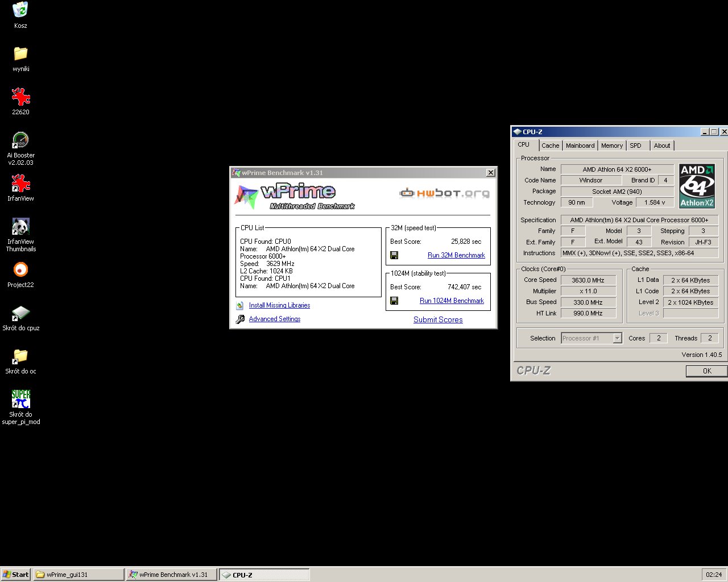Switch to the CPU tab in CPU-Z
The width and height of the screenshot is (728, 582).
[x=524, y=144]
